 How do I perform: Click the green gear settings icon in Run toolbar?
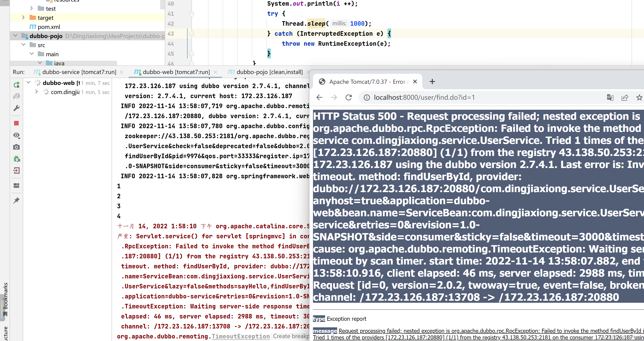click(16, 159)
